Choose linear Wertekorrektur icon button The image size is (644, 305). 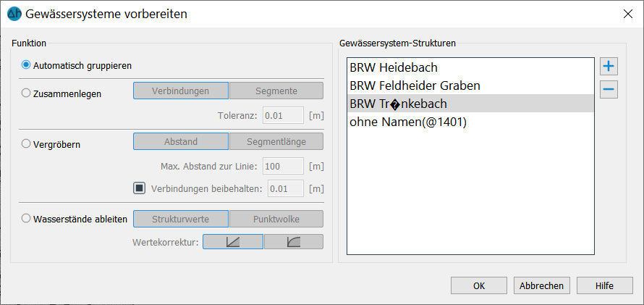(x=233, y=242)
